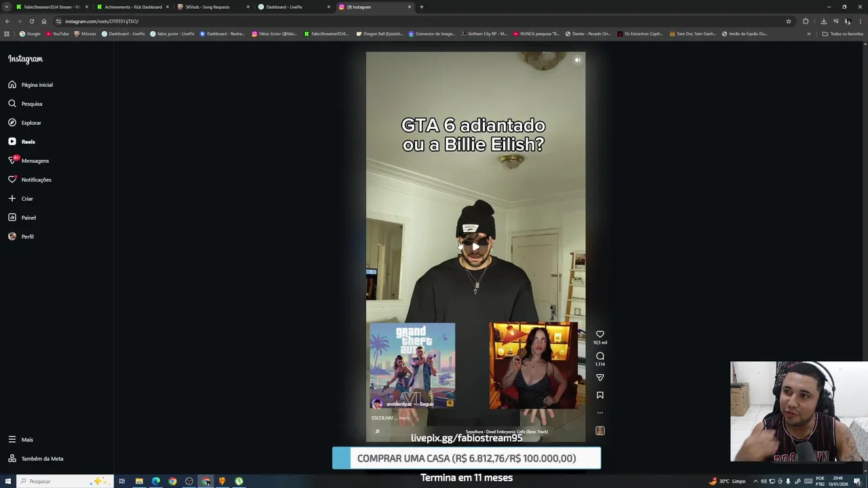Go back in the browser

7,21
